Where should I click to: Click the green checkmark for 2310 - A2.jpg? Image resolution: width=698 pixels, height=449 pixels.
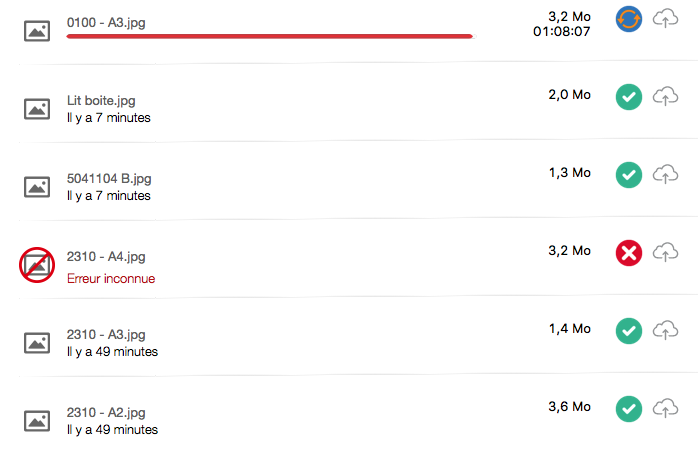628,408
